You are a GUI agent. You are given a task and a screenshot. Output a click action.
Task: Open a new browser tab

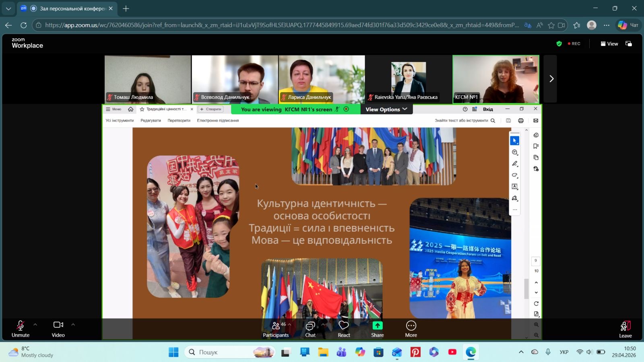coord(126,8)
